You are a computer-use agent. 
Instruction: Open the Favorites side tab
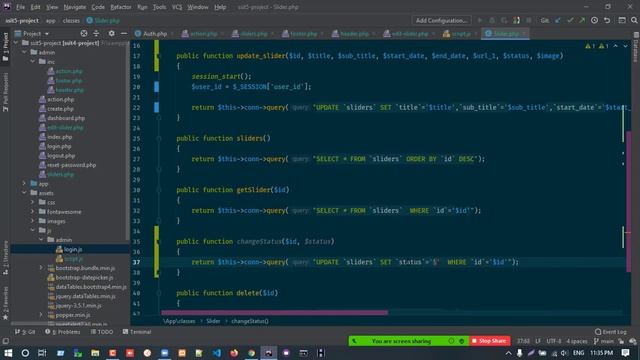[5, 303]
